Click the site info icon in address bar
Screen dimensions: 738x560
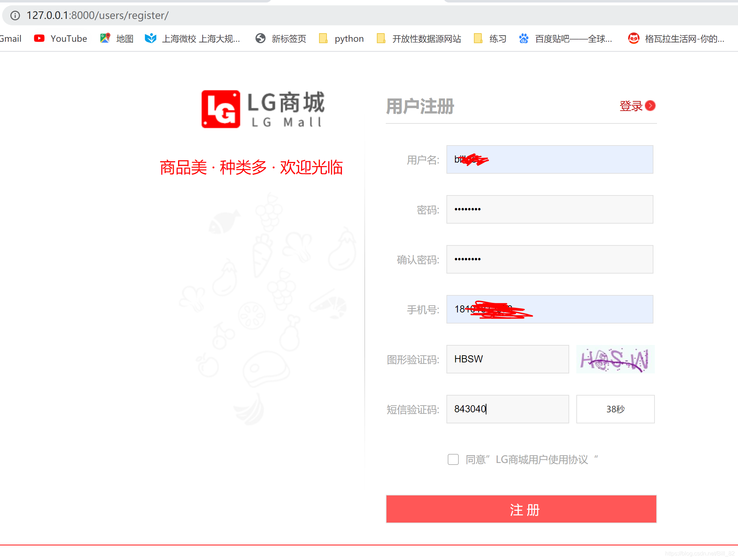(x=15, y=15)
